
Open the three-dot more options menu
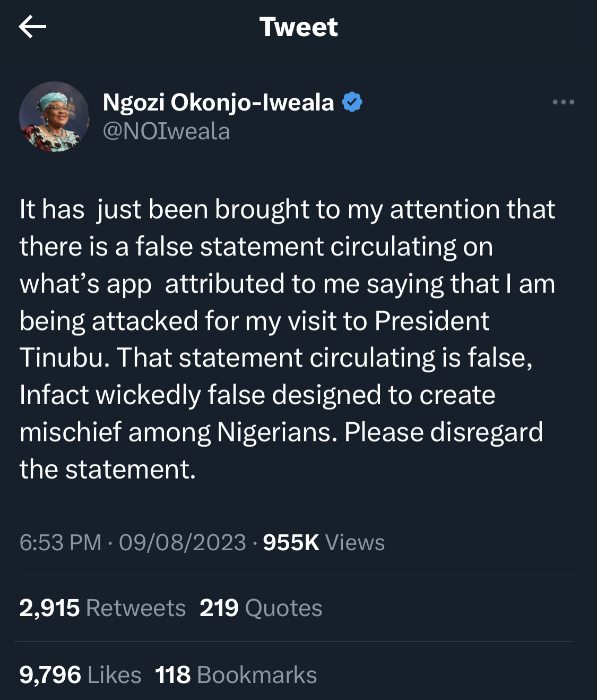pyautogui.click(x=563, y=102)
